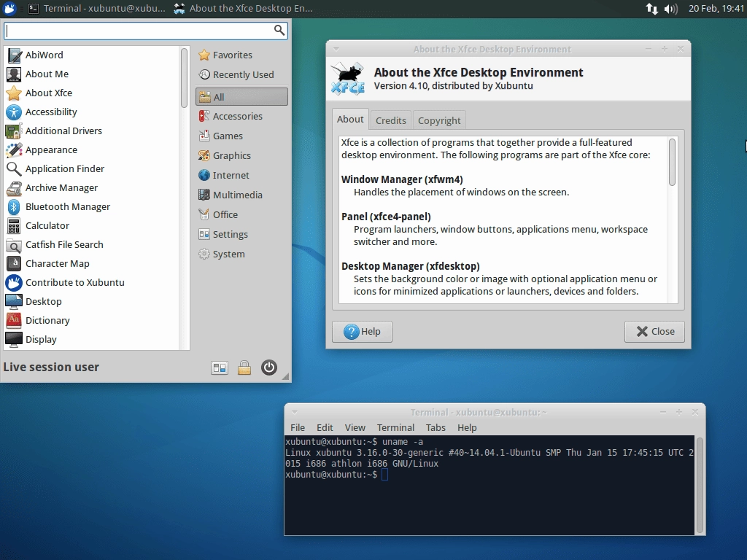
Task: Open the terminal File menu
Action: coord(298,427)
